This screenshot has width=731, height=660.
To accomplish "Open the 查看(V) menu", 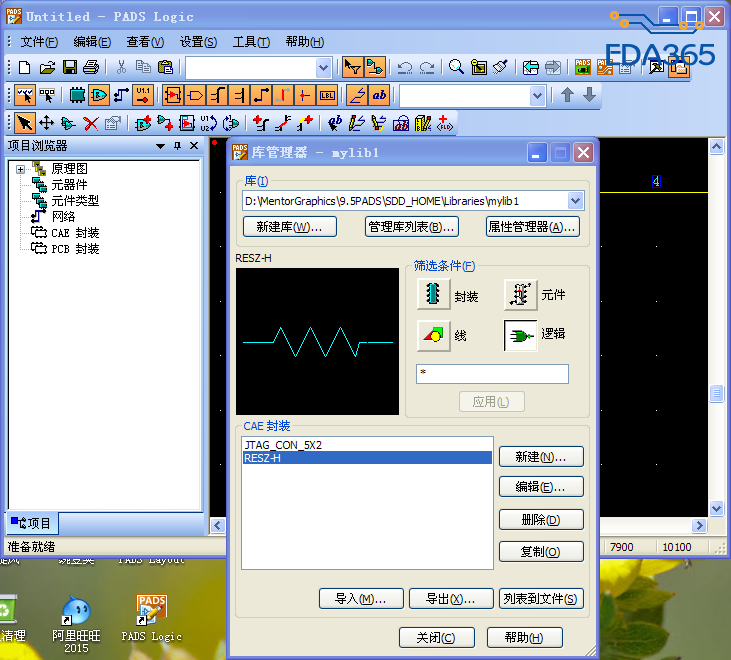I will pyautogui.click(x=145, y=42).
